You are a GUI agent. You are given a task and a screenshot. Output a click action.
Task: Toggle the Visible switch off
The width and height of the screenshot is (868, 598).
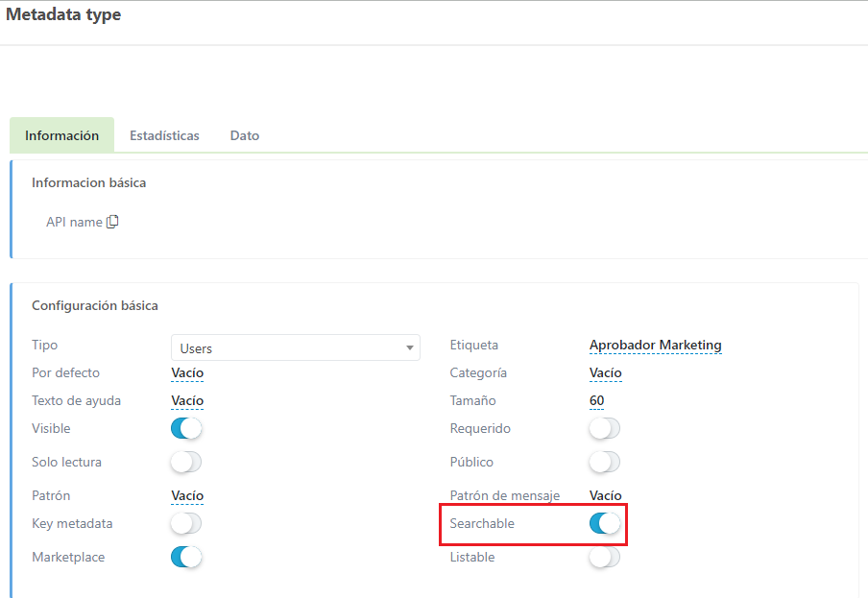pos(186,428)
